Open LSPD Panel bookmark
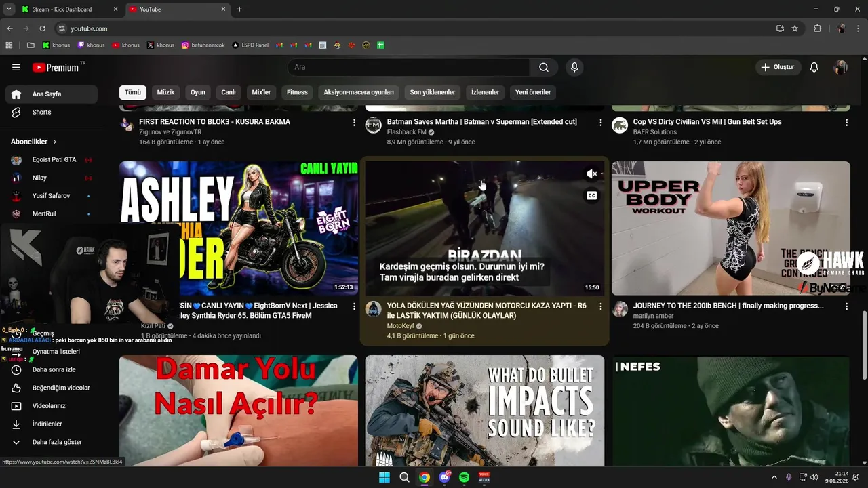 click(x=250, y=45)
